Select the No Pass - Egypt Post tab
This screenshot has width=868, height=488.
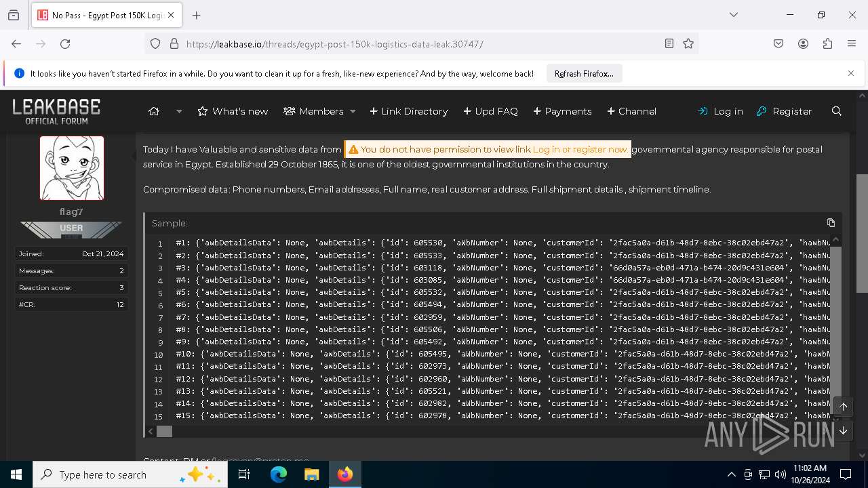(106, 15)
